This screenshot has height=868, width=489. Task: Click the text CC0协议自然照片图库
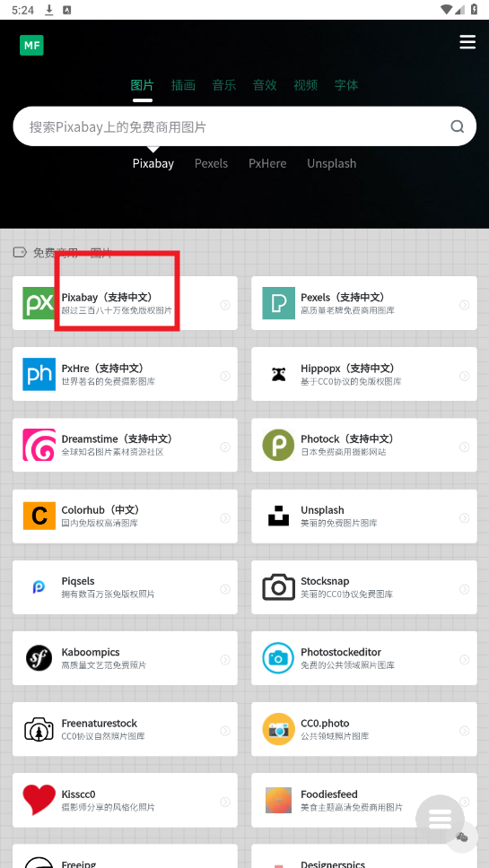pos(103,736)
